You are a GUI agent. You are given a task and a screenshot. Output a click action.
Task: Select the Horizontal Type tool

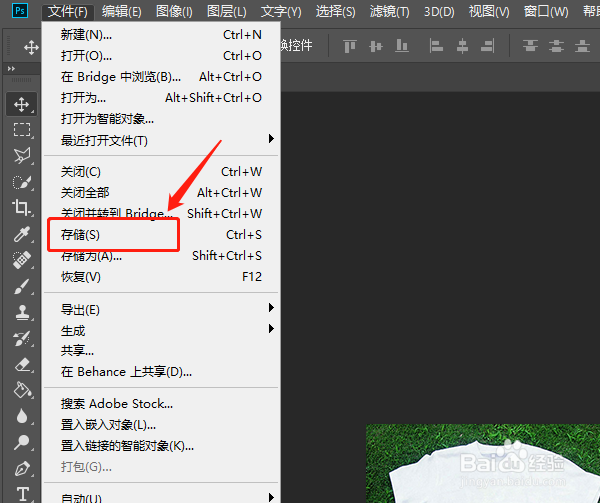click(23, 494)
